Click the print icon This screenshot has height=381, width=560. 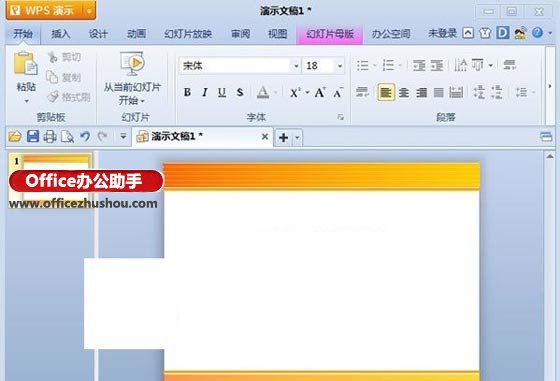pos(50,137)
